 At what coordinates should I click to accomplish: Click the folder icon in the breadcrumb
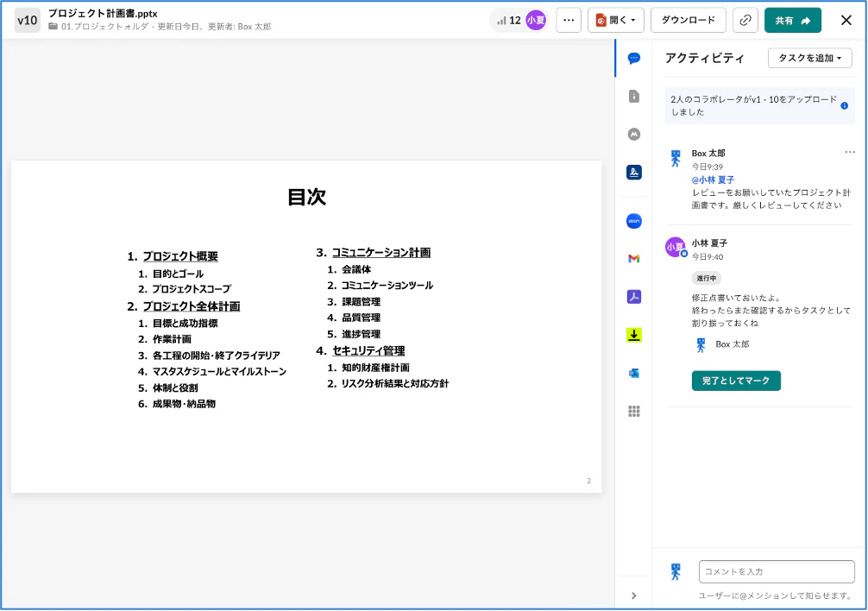[53, 26]
